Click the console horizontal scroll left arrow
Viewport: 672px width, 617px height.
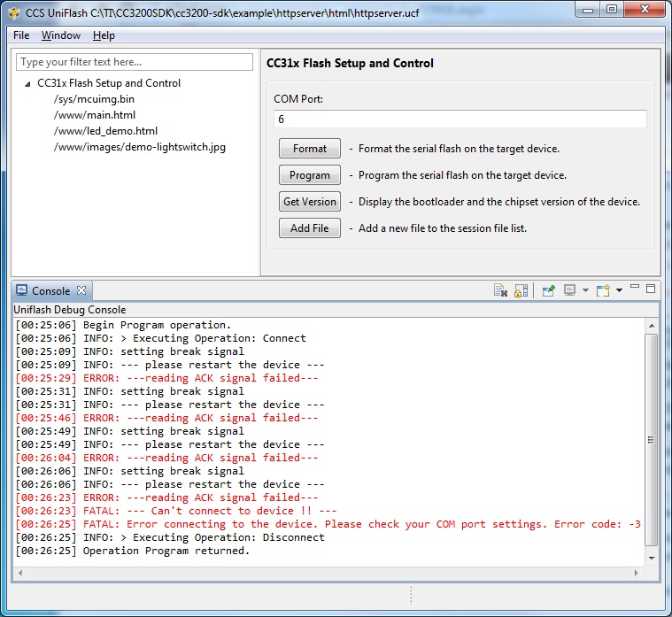20,573
